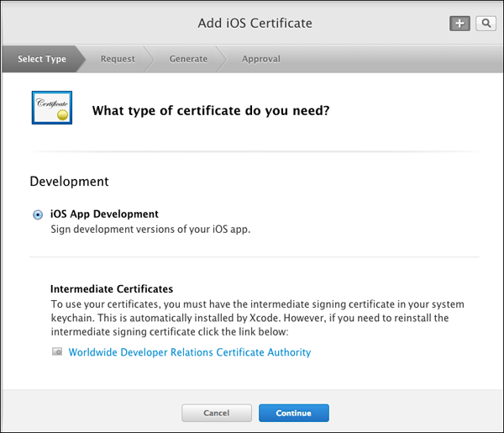Go to the Request step

tap(118, 59)
